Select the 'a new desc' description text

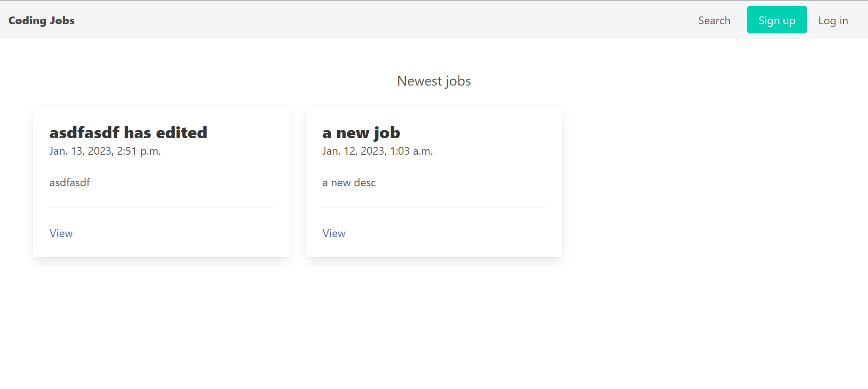pos(349,183)
